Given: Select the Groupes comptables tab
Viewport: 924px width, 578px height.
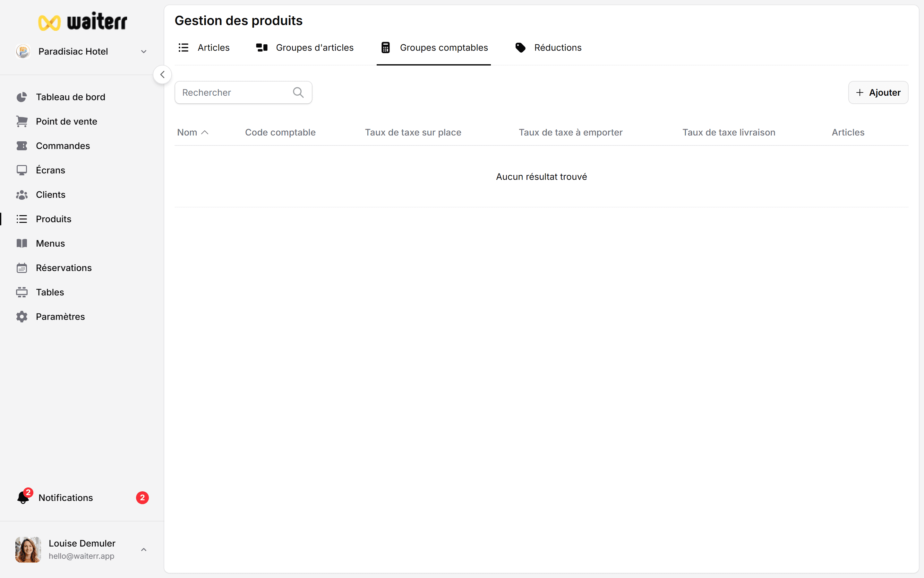Looking at the screenshot, I should (434, 48).
